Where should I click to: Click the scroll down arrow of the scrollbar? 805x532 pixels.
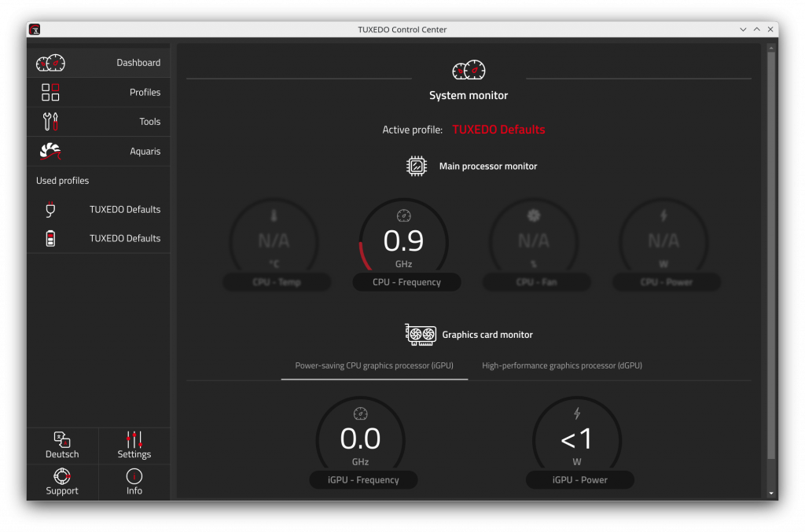point(771,493)
